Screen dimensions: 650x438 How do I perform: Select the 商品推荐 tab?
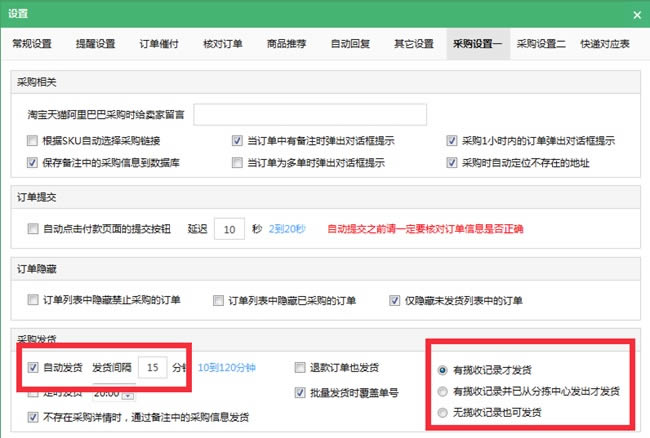[x=286, y=44]
